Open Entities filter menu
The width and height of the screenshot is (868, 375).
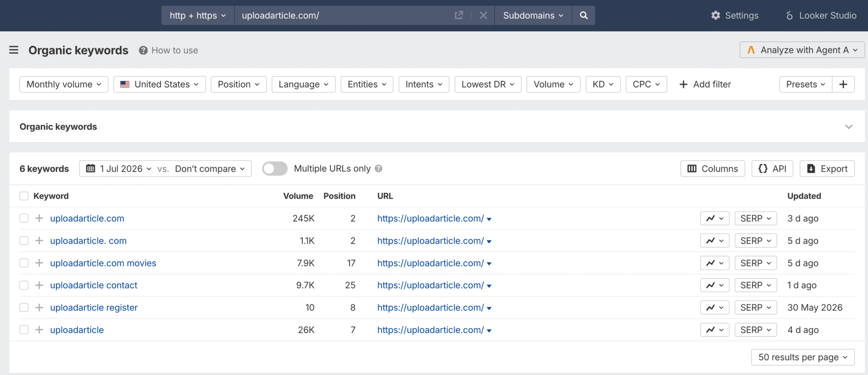point(367,84)
